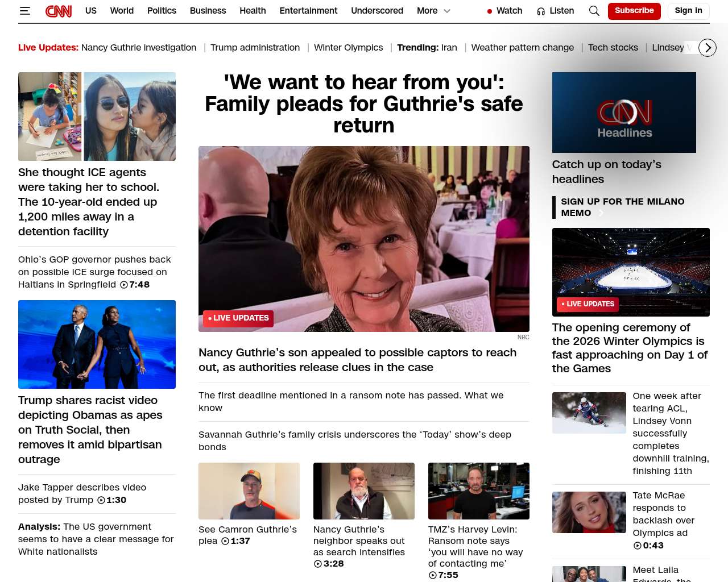Click Live Updates badge on Olympics arena
Screen dimensions: 728x582
pyautogui.click(x=588, y=304)
